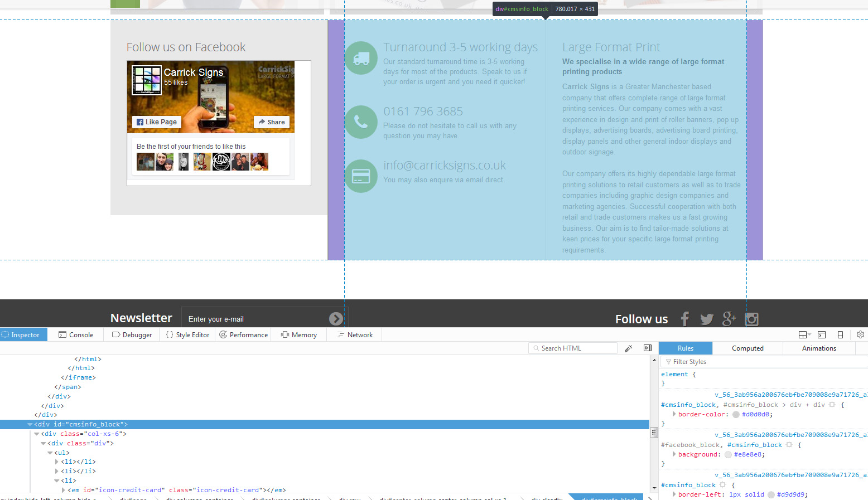
Task: Open color picker for #d9d9d9 swatch
Action: coord(771,494)
